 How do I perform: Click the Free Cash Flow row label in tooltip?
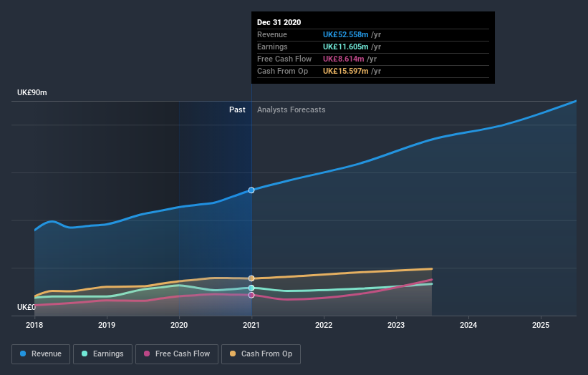click(x=284, y=59)
